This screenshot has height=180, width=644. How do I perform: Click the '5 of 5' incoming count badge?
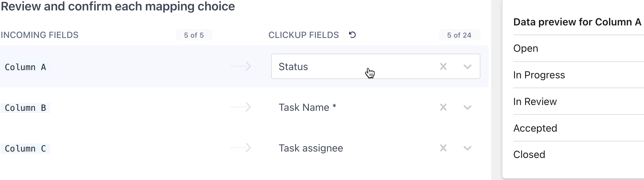click(194, 35)
